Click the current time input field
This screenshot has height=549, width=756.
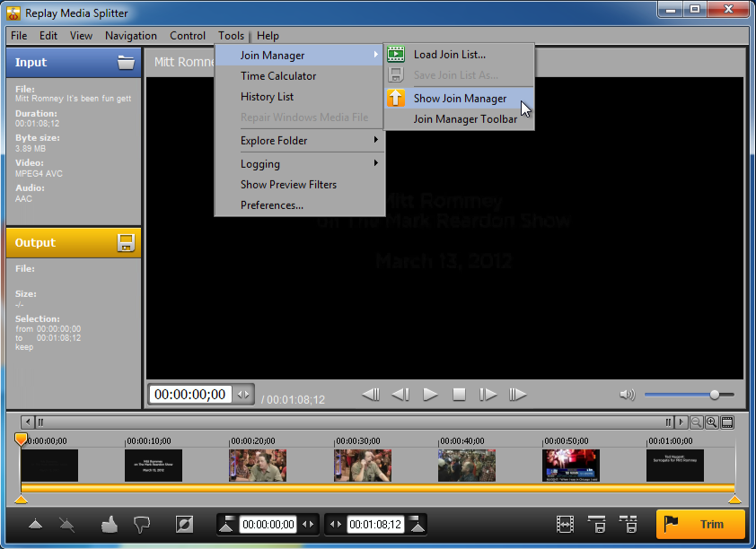click(x=190, y=395)
